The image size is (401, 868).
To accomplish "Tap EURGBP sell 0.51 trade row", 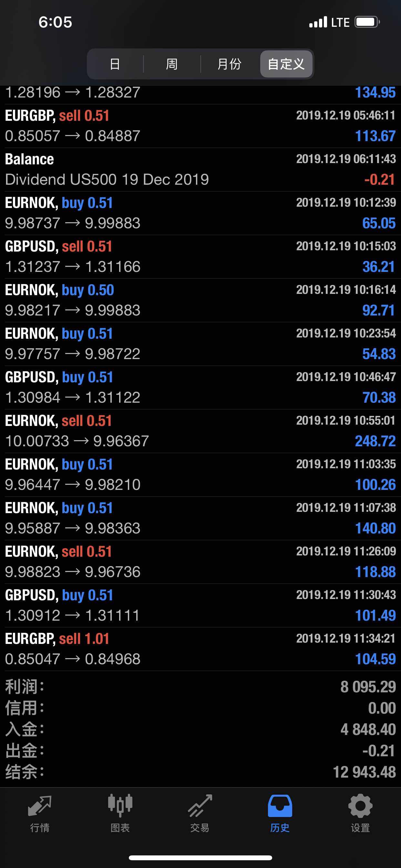I will coord(200,126).
